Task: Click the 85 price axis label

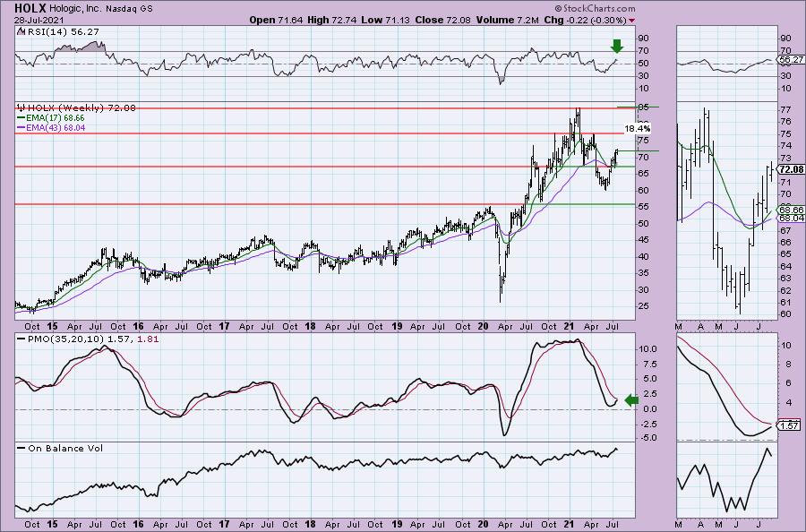Action: coord(644,107)
